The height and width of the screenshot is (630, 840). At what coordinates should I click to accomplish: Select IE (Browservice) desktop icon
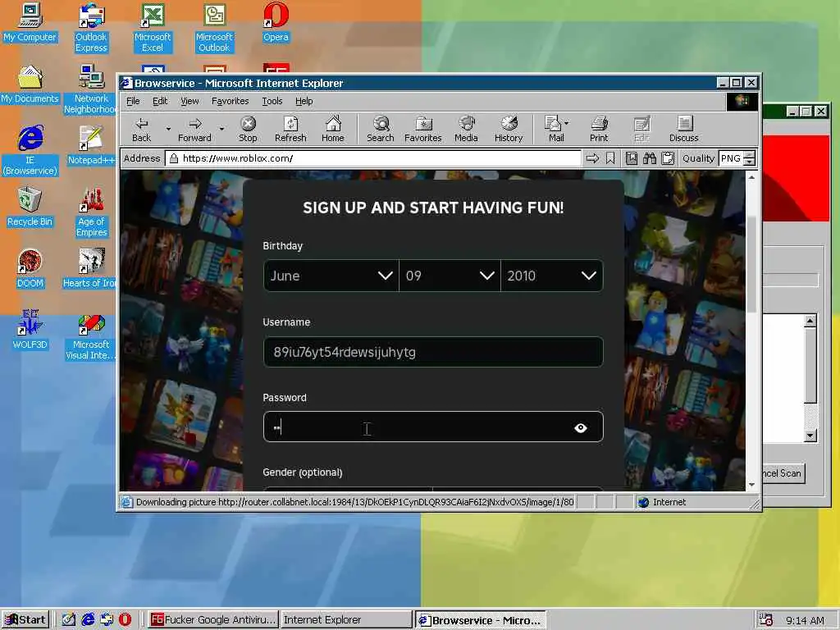[30, 151]
